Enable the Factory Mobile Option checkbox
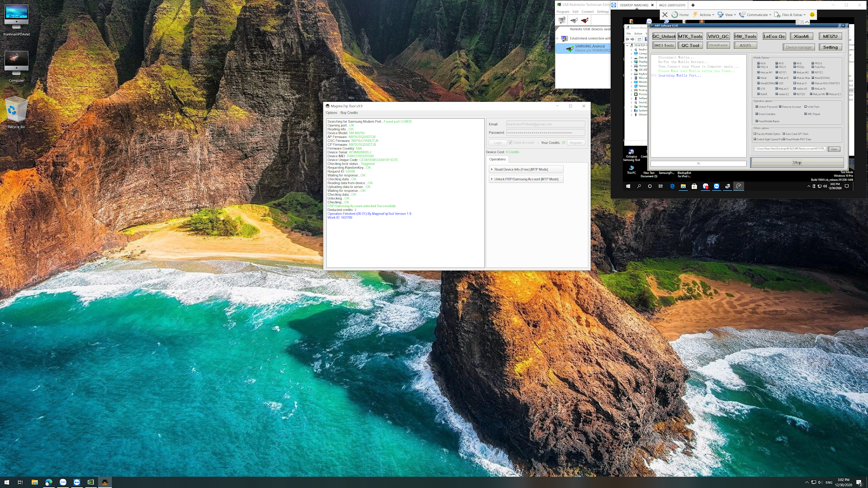Screen dimensions: 868x488 click(755, 134)
